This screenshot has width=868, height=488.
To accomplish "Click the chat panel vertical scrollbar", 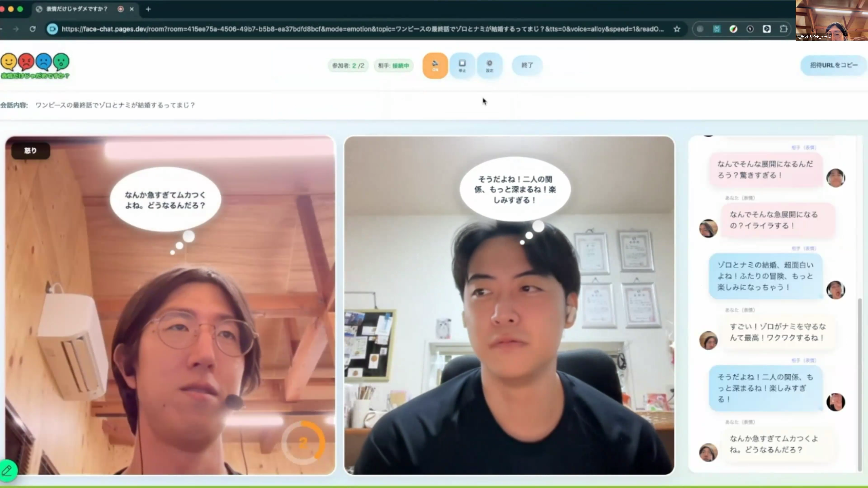I will click(x=860, y=384).
